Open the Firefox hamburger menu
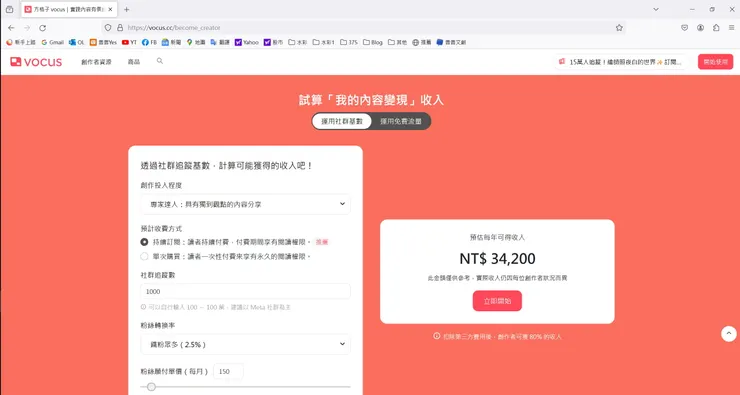 [x=731, y=28]
